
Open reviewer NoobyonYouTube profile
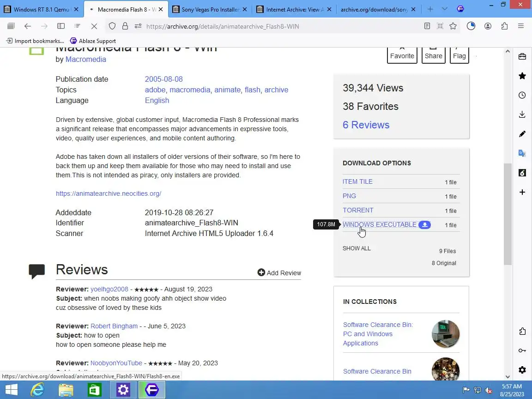116,363
